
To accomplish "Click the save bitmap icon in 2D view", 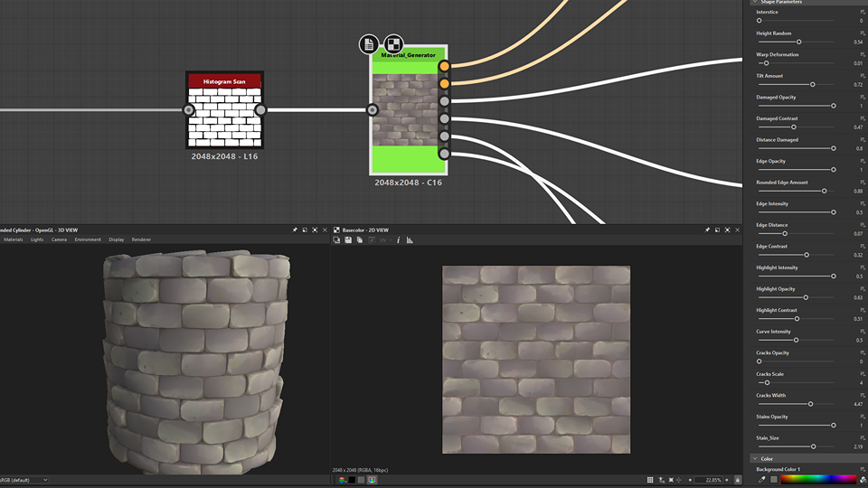I will [x=348, y=240].
